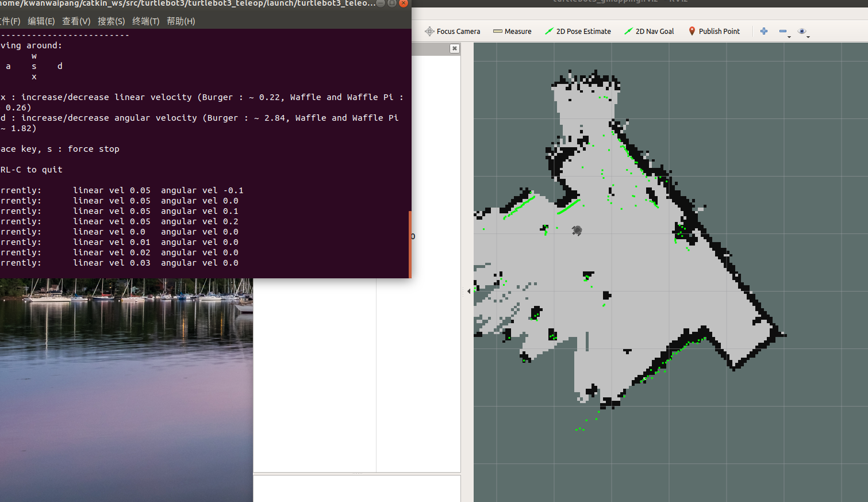This screenshot has height=502, width=868.
Task: Select the Publish Point tool
Action: pyautogui.click(x=715, y=31)
